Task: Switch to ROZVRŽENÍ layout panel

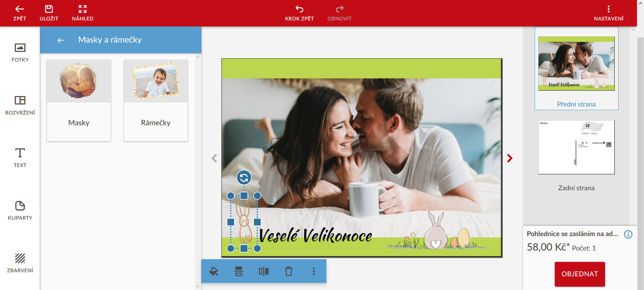Action: coord(20,105)
